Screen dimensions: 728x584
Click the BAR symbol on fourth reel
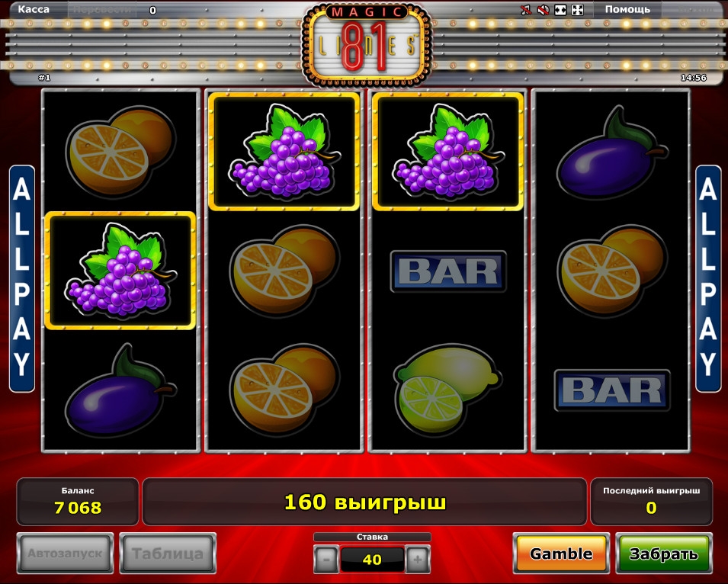tap(612, 390)
